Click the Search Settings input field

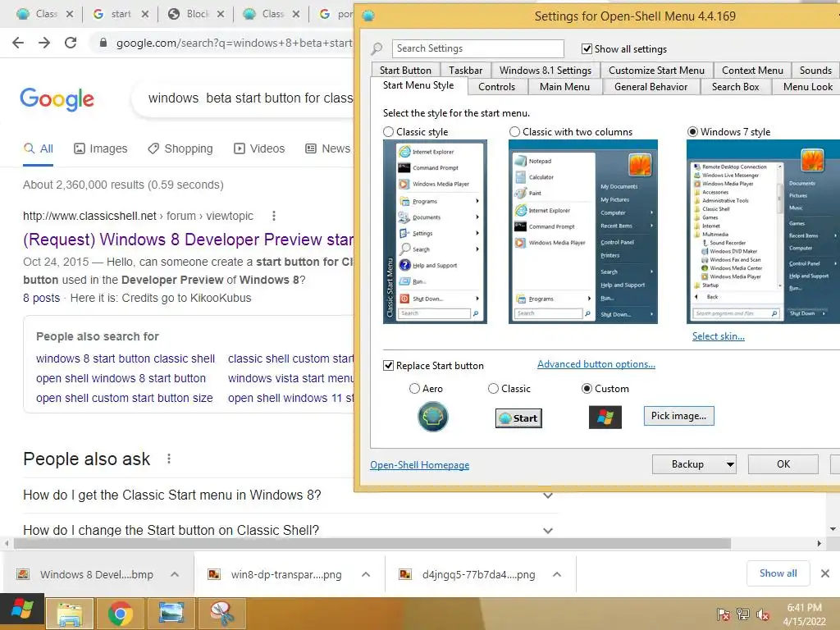(478, 48)
